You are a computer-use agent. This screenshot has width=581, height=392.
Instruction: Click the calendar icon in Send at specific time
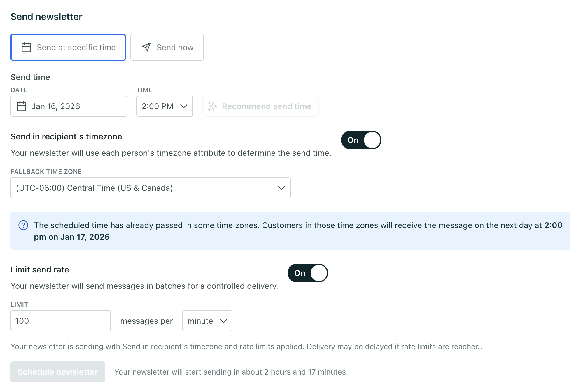click(27, 47)
